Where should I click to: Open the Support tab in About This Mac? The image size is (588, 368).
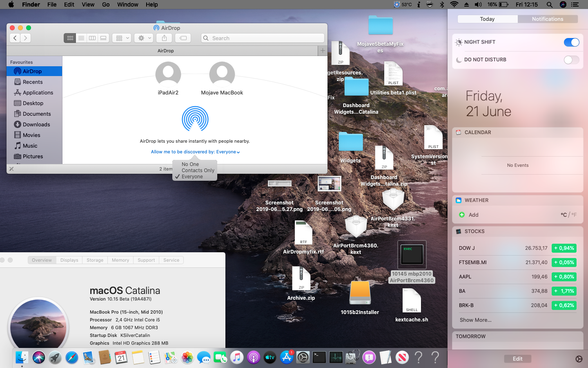pos(146,260)
